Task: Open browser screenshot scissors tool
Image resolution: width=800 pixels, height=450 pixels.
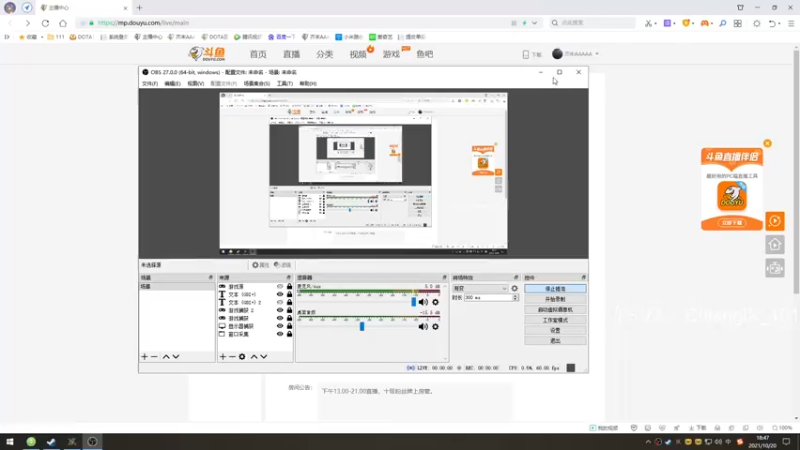Action: point(648,23)
